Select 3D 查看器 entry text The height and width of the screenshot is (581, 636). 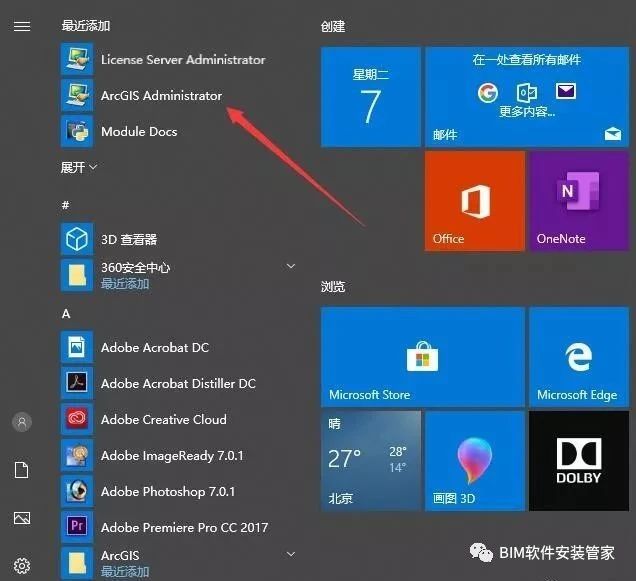129,239
